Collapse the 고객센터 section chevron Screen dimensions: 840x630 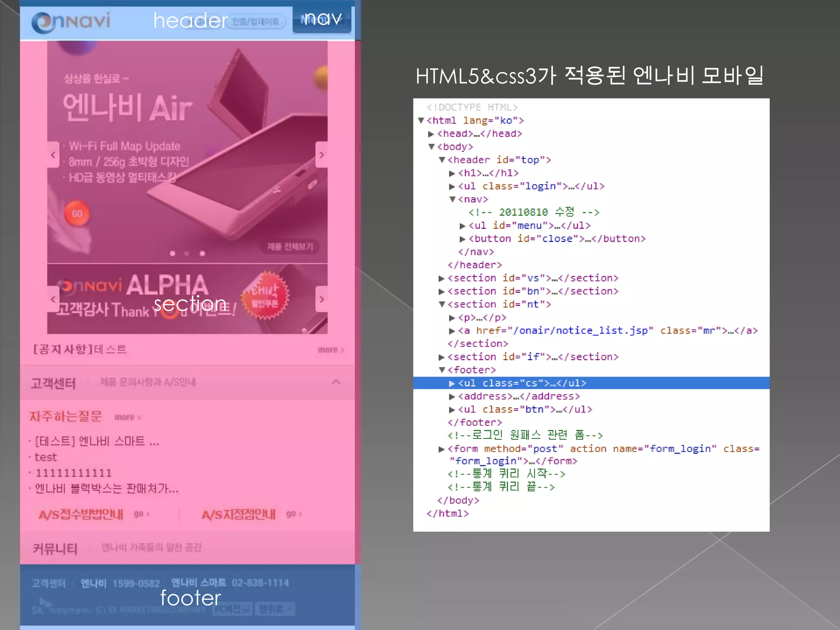pos(336,382)
